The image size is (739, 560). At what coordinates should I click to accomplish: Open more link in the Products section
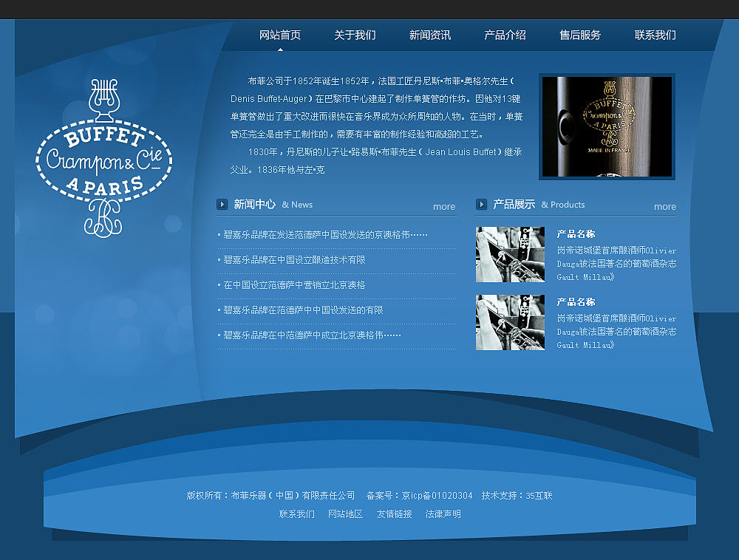click(665, 206)
